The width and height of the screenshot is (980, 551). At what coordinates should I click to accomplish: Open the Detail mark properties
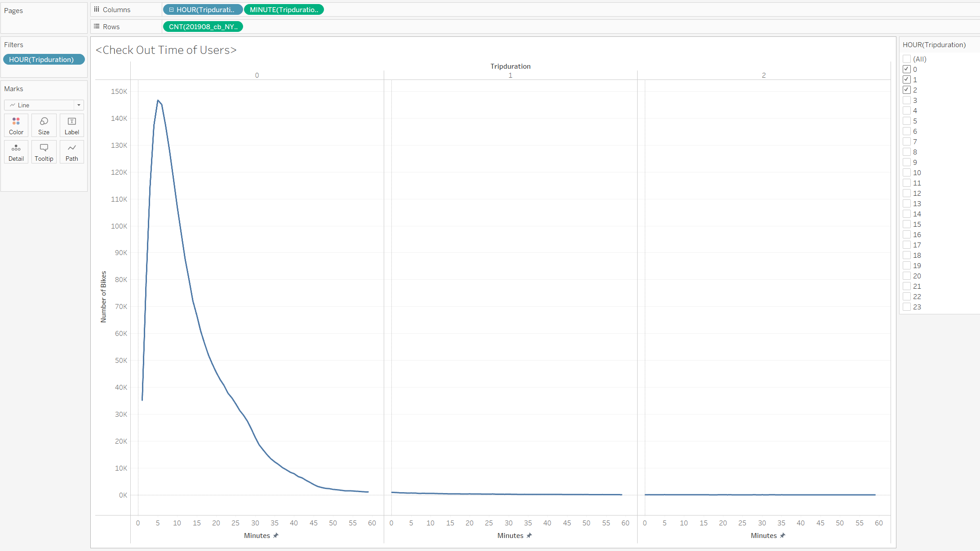coord(16,151)
